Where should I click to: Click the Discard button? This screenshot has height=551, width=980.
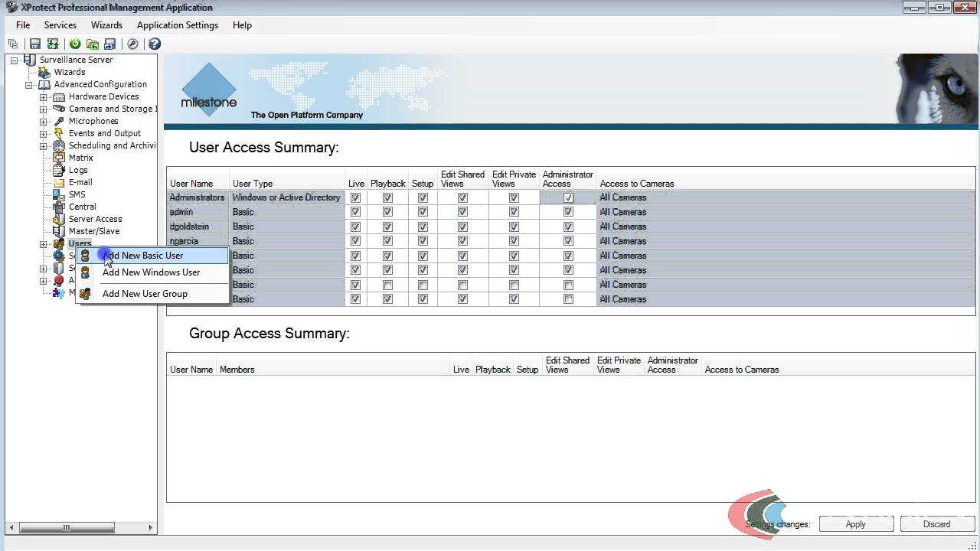[x=936, y=524]
